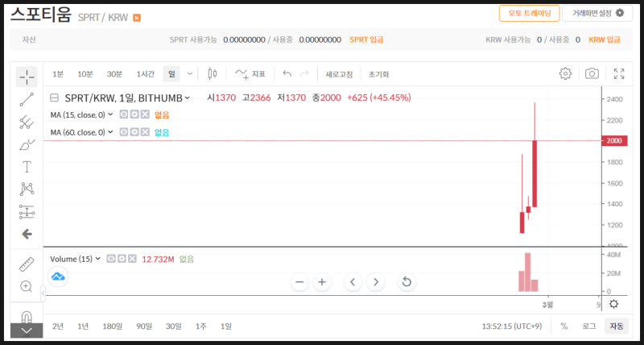Screen dimensions: 644x345
Task: Set time range to 2년
Action: click(58, 326)
